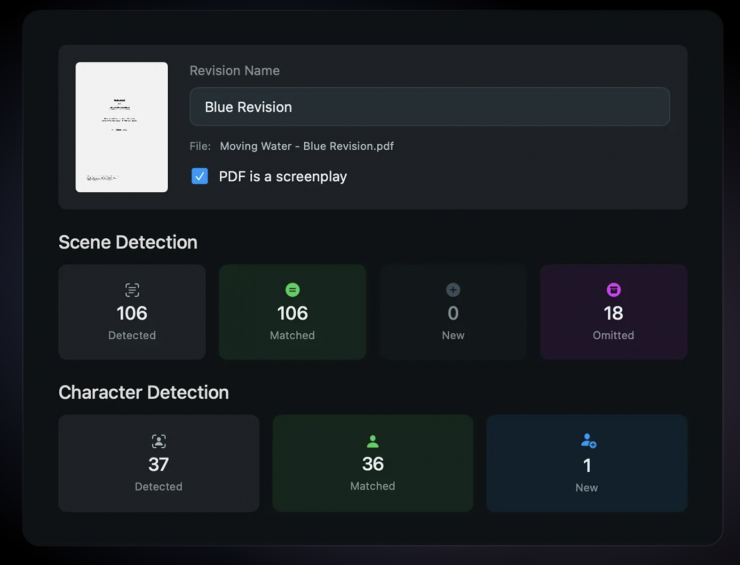Screen dimensions: 740x565
Task: Select the '37' characters Detected value
Action: point(159,464)
